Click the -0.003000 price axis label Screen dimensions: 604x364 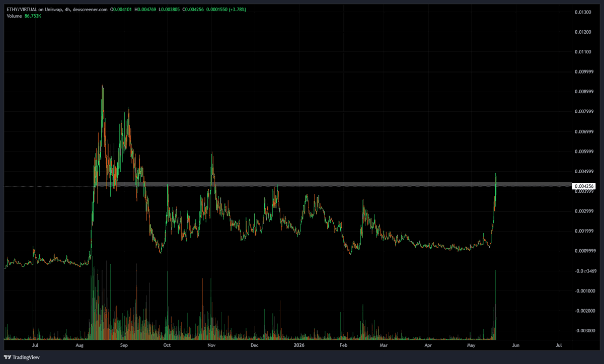coord(584,331)
